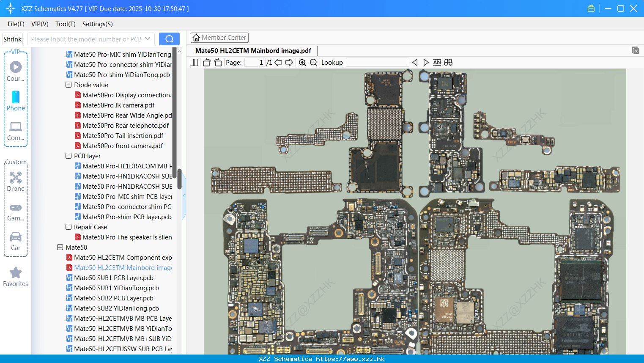644x363 pixels.
Task: Open Mate50 SUB1 YiDianTong.pcb
Action: (112, 288)
